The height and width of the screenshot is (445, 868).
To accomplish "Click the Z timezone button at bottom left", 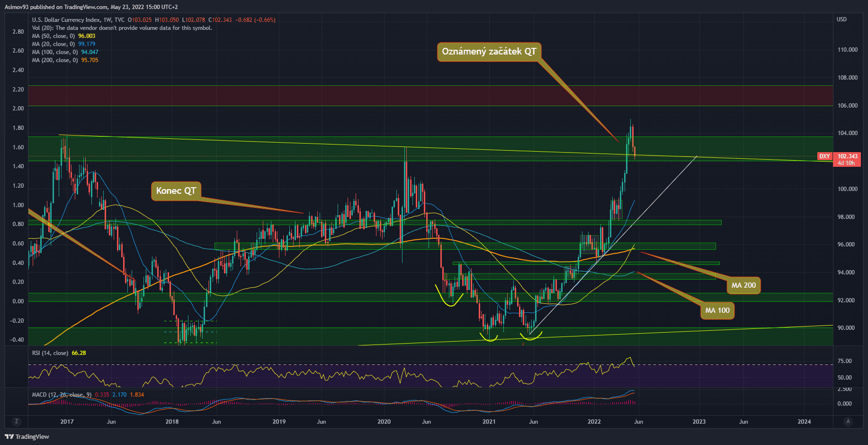I will click(x=17, y=421).
